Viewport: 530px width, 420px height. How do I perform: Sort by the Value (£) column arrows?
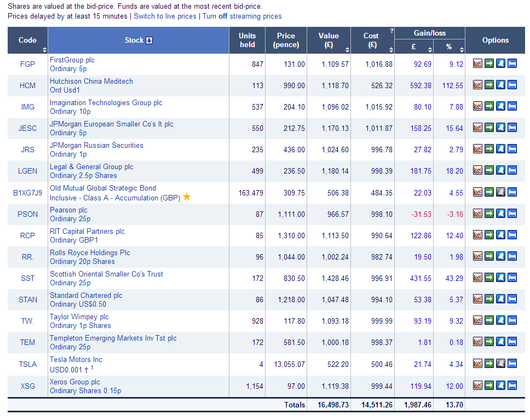tap(347, 50)
